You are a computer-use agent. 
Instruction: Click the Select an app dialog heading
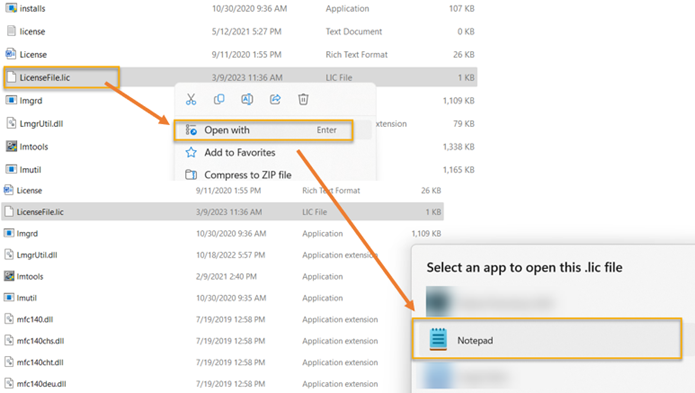click(524, 268)
